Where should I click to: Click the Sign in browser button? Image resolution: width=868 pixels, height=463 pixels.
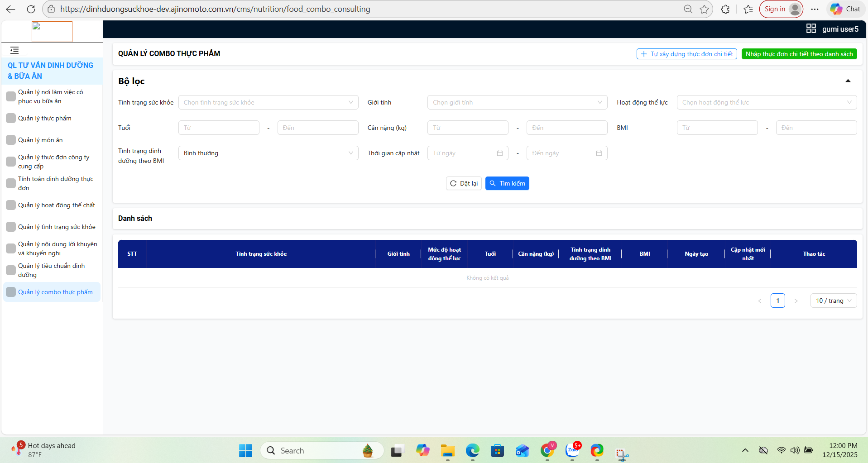[x=781, y=9]
